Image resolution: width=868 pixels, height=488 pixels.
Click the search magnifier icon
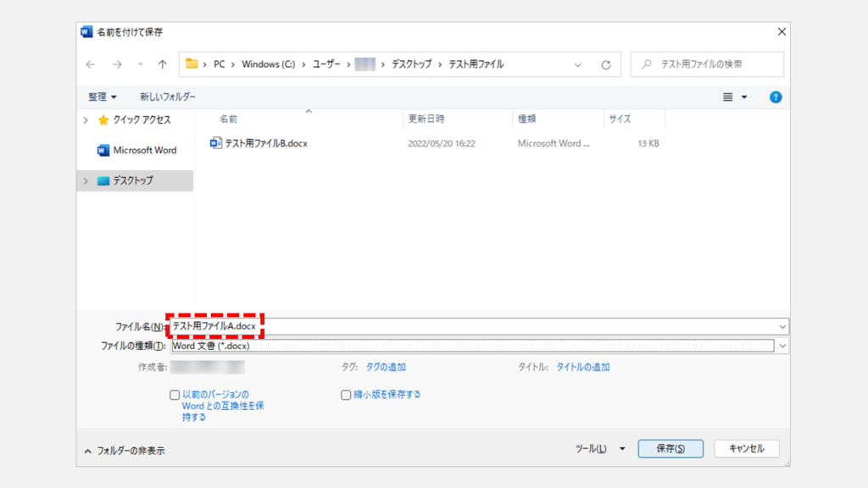point(646,64)
